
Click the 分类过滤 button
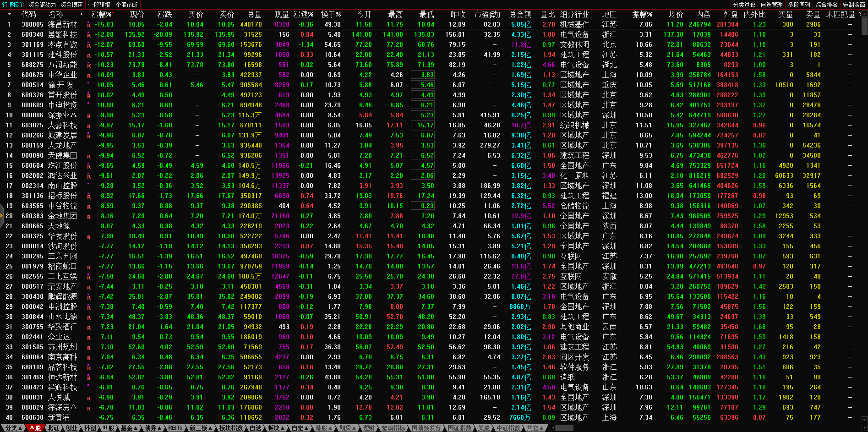(x=744, y=5)
